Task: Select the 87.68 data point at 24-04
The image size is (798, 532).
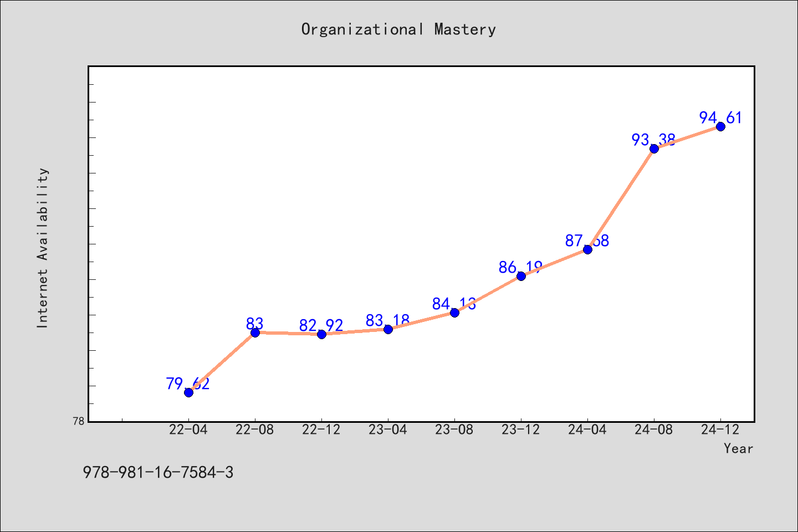Action: (587, 249)
